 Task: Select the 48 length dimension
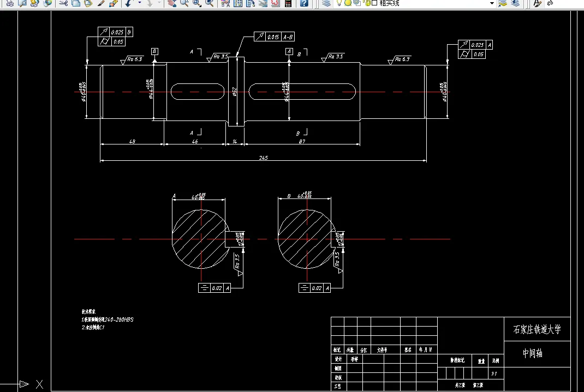point(132,141)
